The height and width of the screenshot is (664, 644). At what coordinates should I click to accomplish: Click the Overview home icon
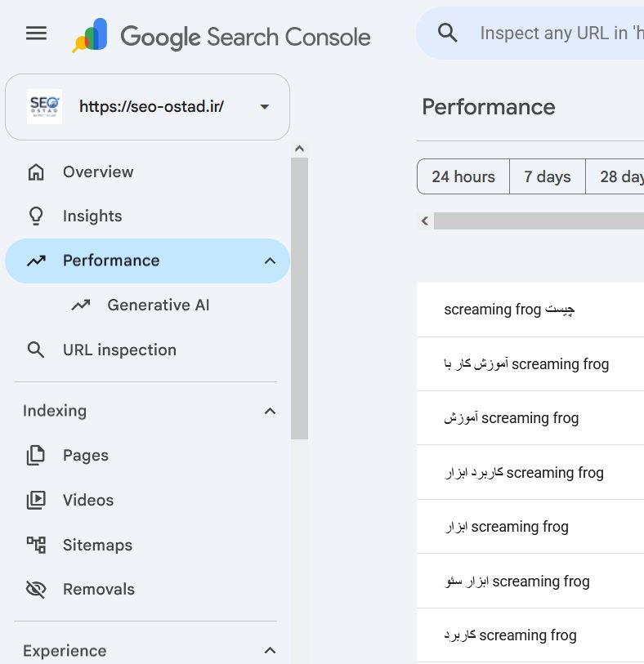pyautogui.click(x=36, y=172)
